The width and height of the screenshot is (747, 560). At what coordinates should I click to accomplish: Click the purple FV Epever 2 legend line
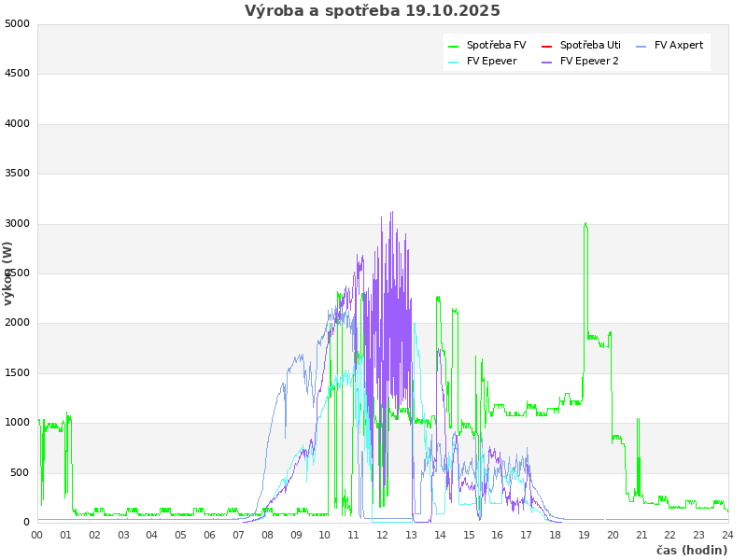point(547,62)
